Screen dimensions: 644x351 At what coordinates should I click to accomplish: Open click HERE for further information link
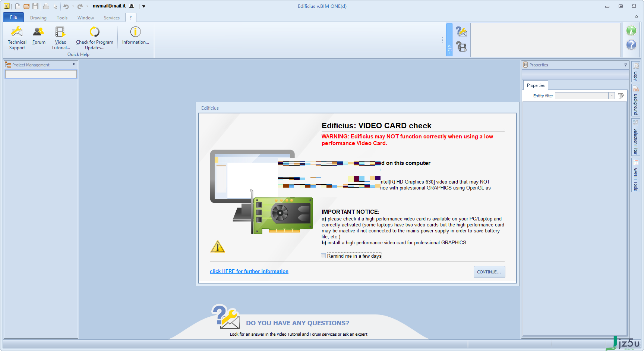click(249, 271)
